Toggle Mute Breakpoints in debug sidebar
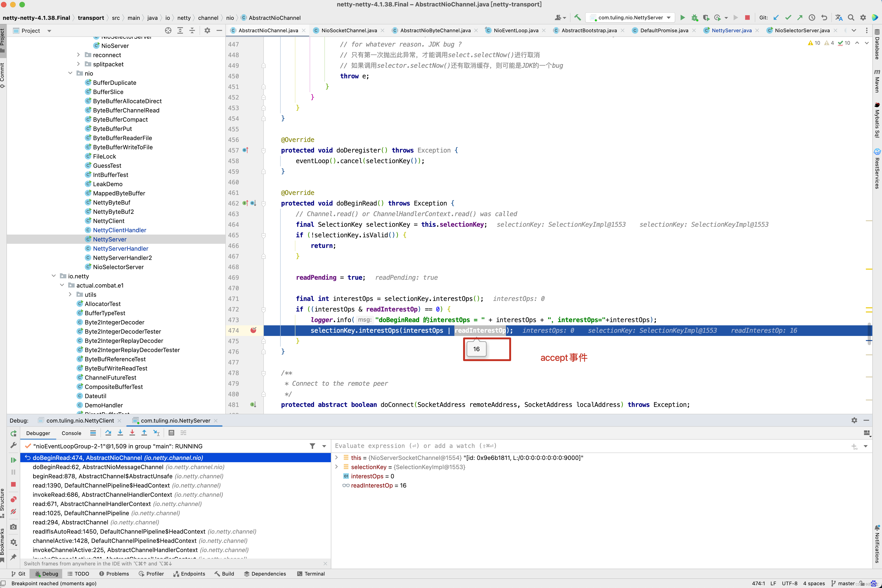 coord(14,512)
